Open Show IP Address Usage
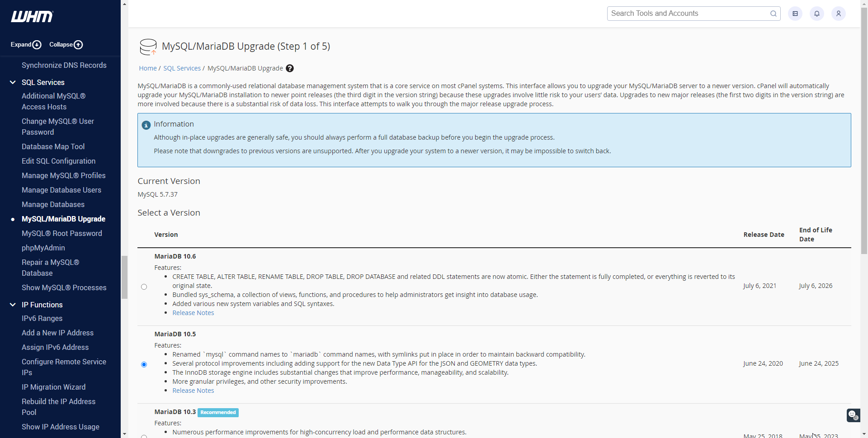868x438 pixels. pyautogui.click(x=61, y=427)
